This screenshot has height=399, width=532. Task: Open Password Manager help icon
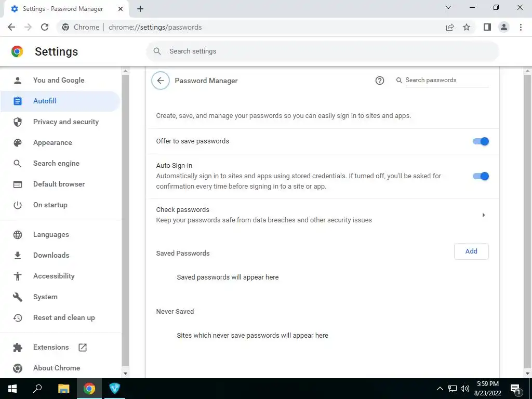pyautogui.click(x=380, y=81)
